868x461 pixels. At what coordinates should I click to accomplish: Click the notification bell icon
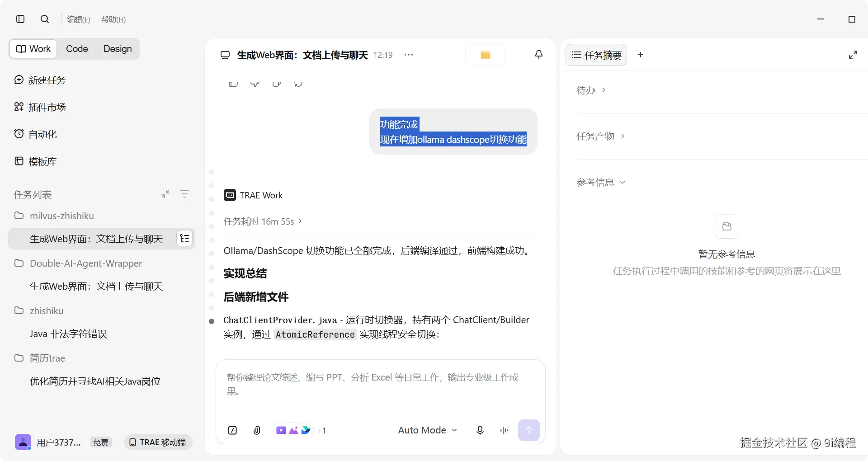539,55
